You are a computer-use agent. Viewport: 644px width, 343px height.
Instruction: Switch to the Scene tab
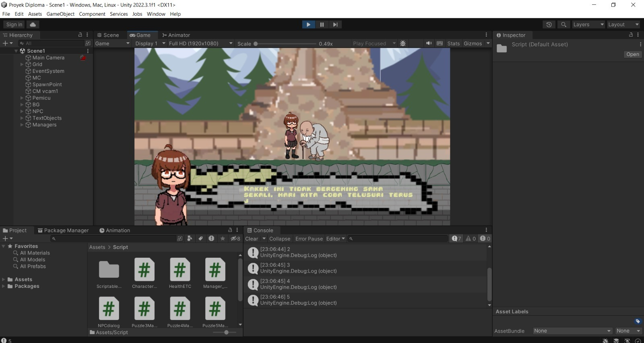(108, 35)
